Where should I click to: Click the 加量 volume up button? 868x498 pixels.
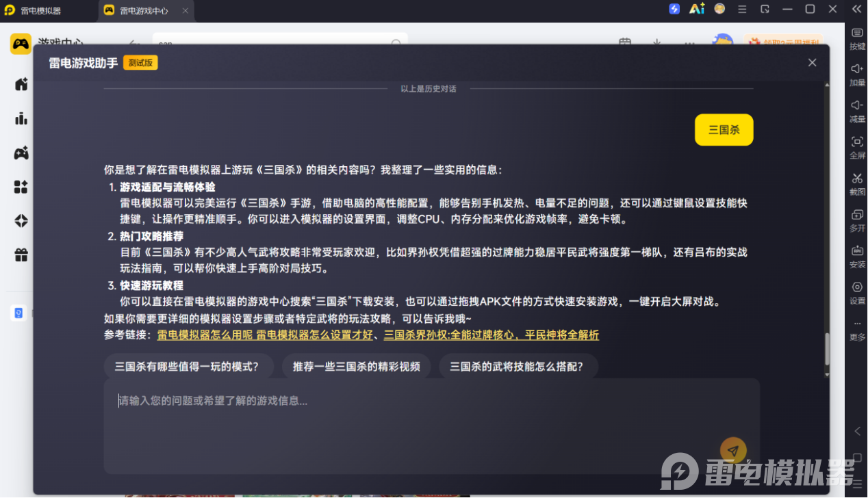[857, 75]
